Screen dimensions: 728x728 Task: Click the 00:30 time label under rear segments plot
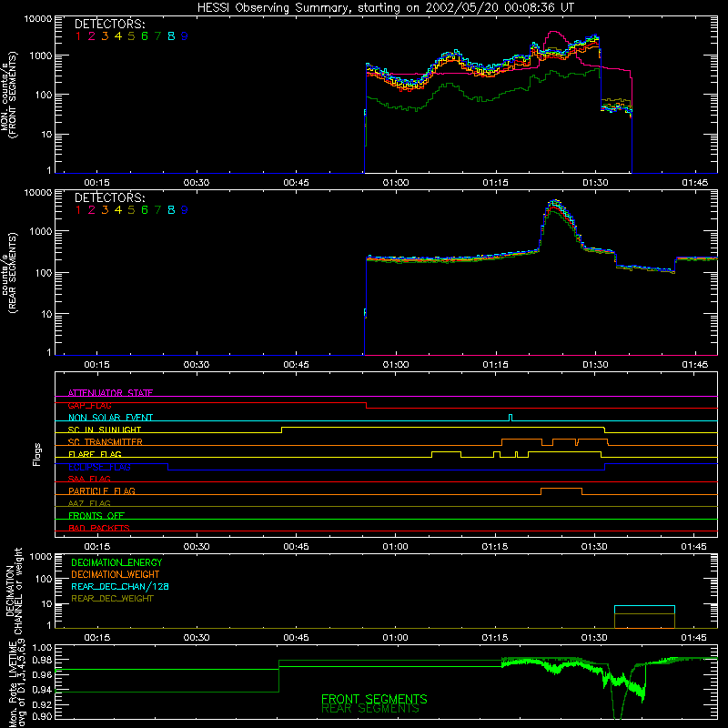click(197, 365)
